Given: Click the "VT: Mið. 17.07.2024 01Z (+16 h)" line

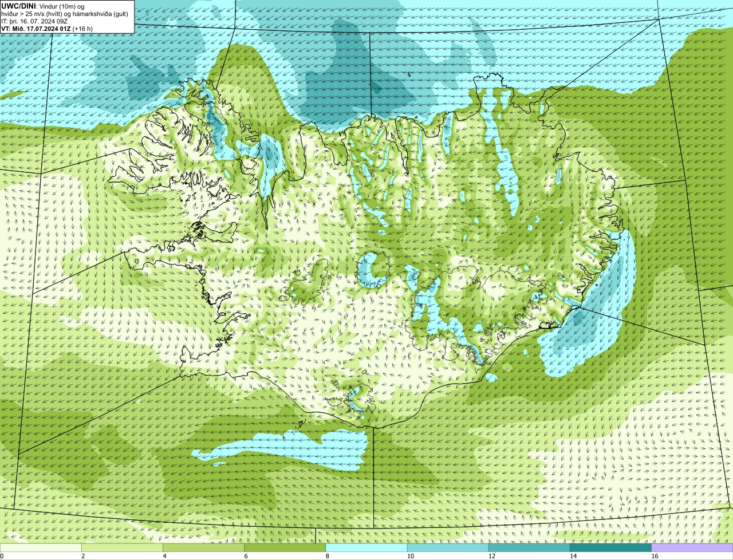Looking at the screenshot, I should 47,28.
